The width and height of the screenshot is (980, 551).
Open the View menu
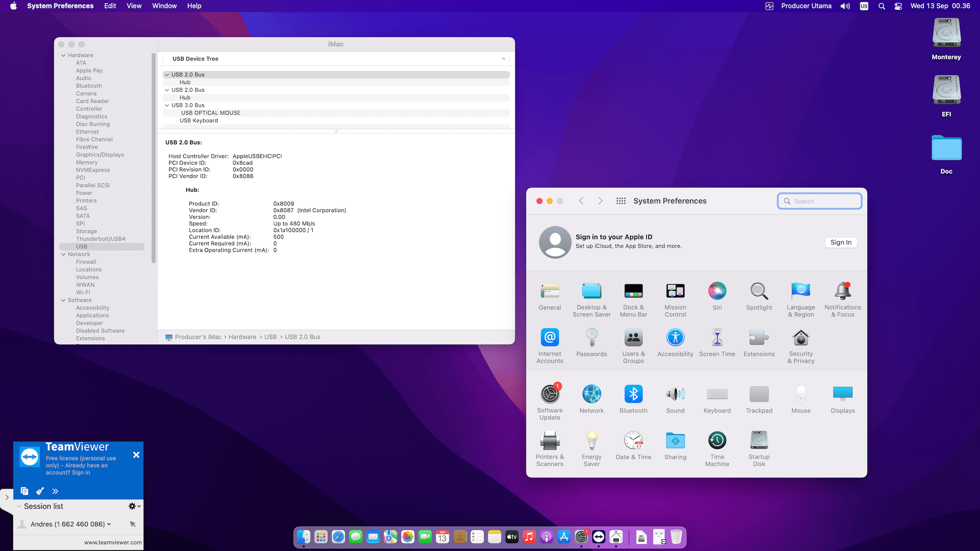134,6
